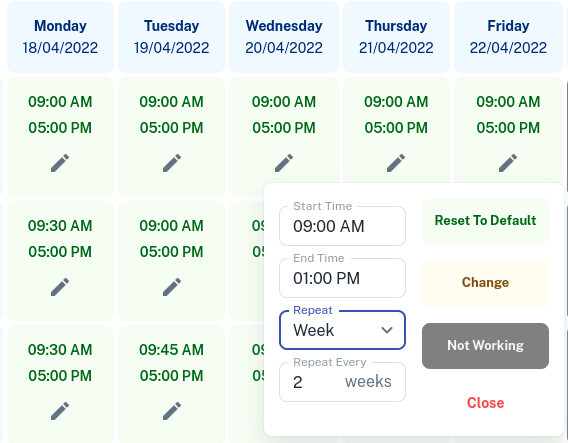568x443 pixels.
Task: Edit Tuesday second-row shift pencil icon
Action: [x=172, y=287]
